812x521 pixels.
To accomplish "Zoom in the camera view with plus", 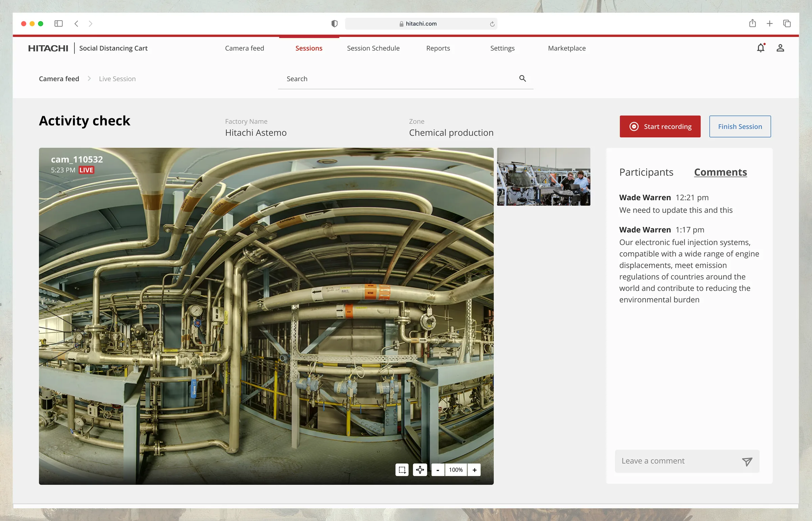I will pyautogui.click(x=474, y=470).
